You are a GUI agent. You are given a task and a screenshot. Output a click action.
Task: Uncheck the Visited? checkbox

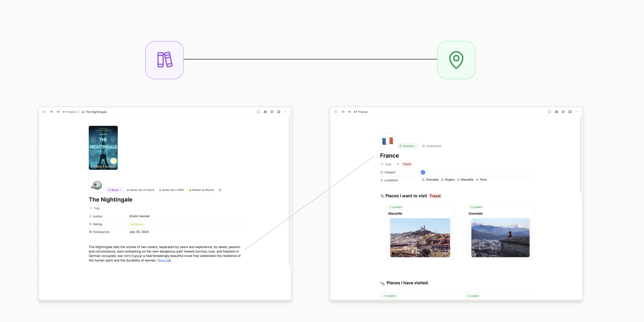[x=423, y=172]
